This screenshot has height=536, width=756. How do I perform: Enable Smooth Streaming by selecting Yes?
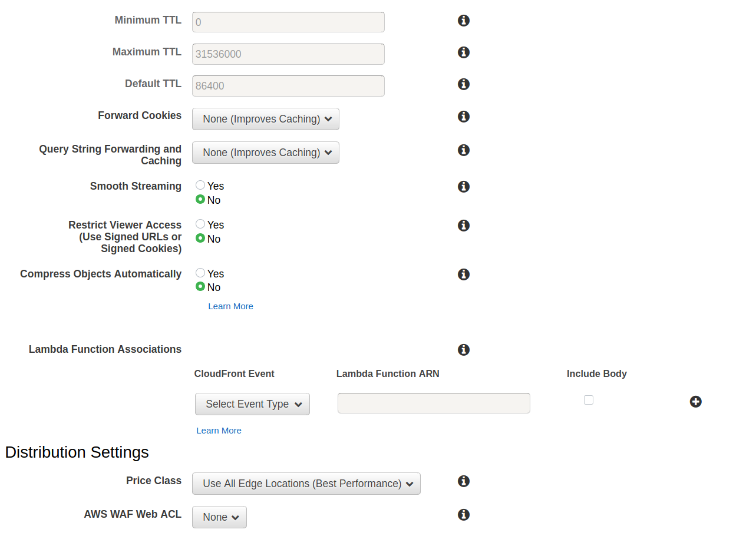200,186
